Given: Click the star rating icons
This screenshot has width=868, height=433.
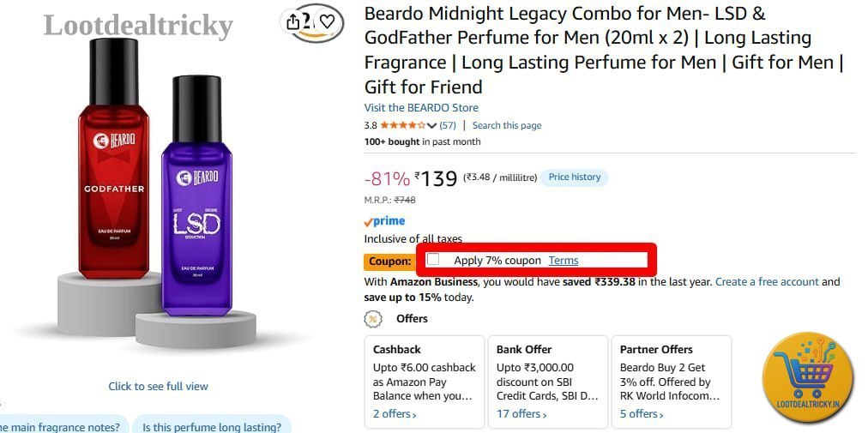Looking at the screenshot, I should (402, 125).
